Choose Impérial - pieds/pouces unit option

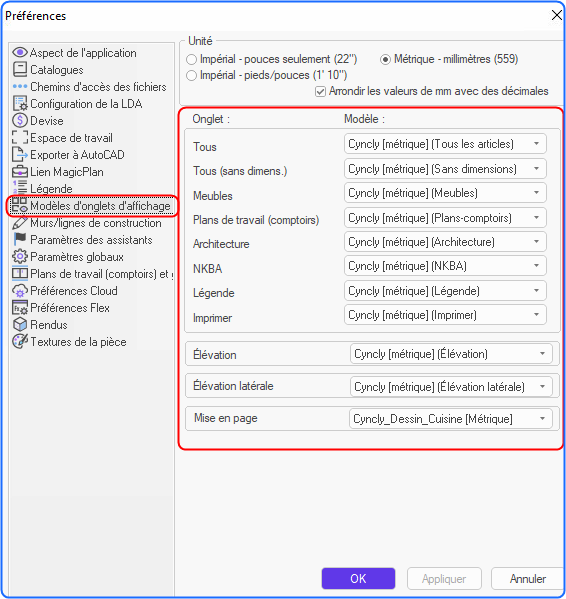[191, 75]
